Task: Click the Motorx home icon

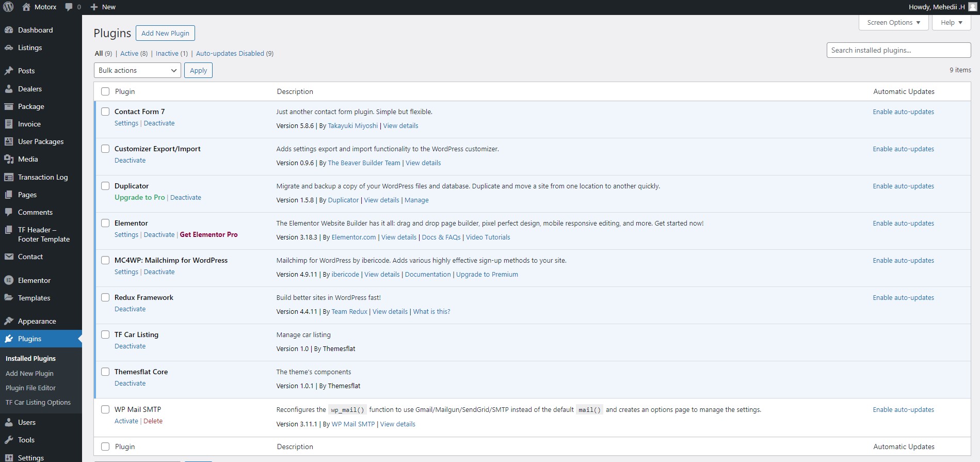Action: [26, 7]
